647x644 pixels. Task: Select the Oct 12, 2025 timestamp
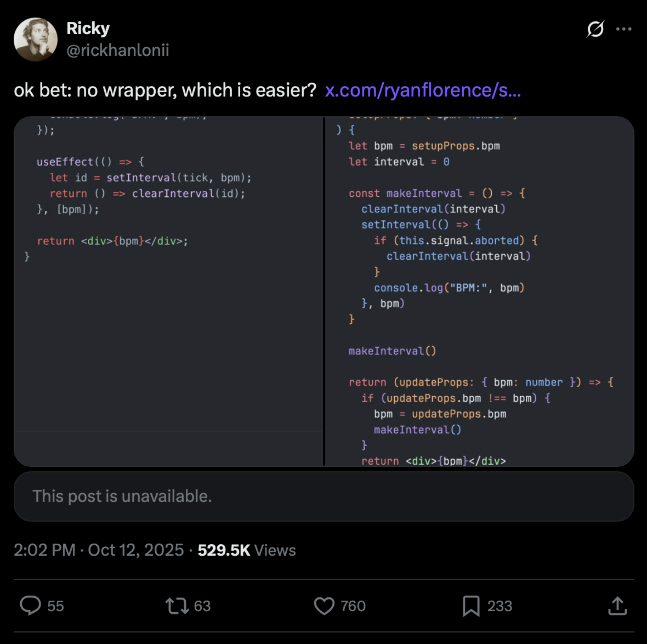point(135,550)
